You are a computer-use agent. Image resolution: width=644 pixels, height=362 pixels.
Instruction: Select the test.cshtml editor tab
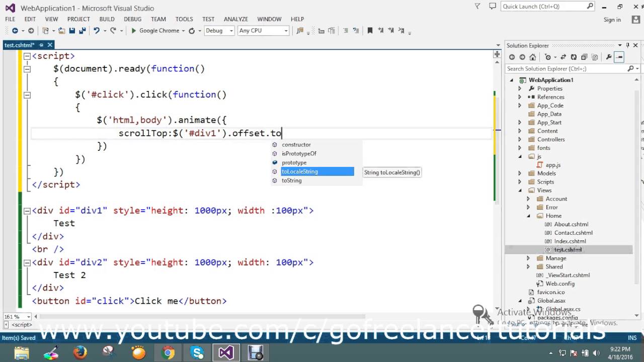click(x=20, y=45)
